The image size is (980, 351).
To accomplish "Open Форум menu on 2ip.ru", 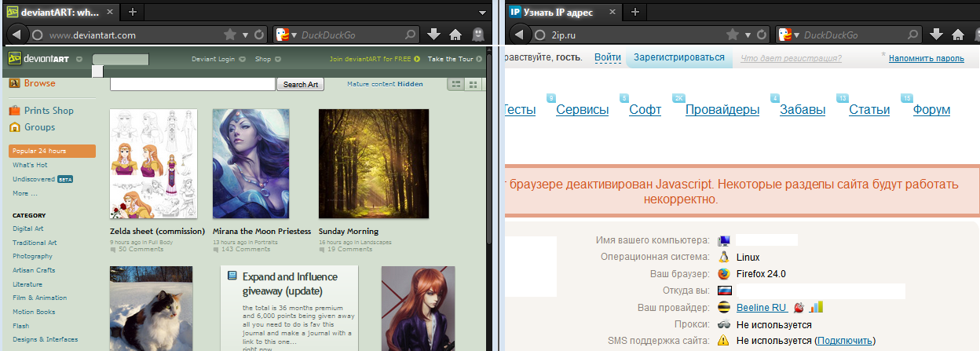I will (x=931, y=110).
